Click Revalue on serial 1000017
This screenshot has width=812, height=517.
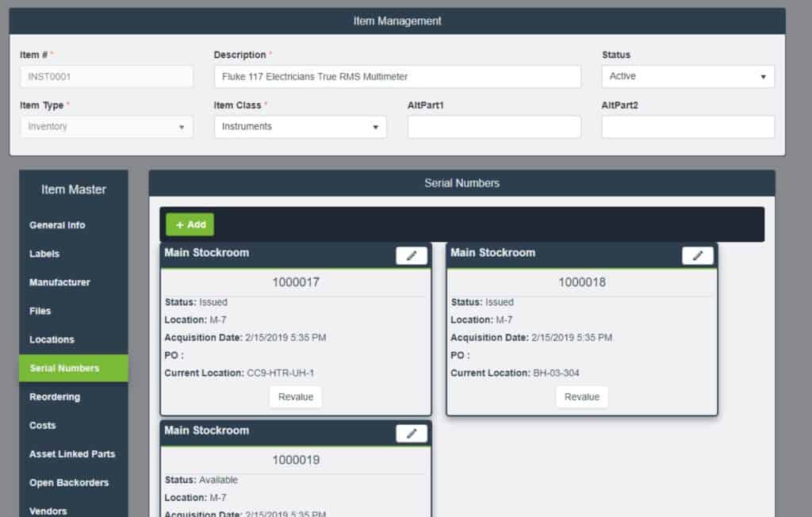tap(295, 396)
